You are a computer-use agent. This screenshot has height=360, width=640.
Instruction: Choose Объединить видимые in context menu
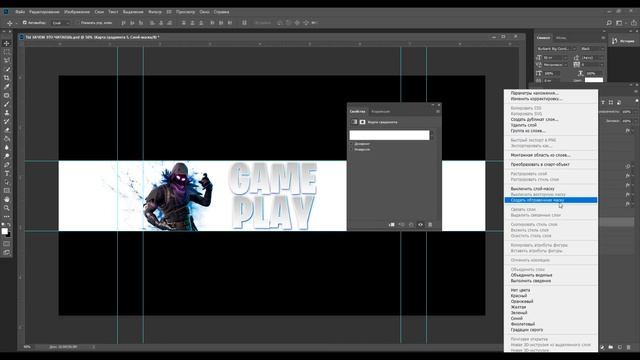point(531,275)
